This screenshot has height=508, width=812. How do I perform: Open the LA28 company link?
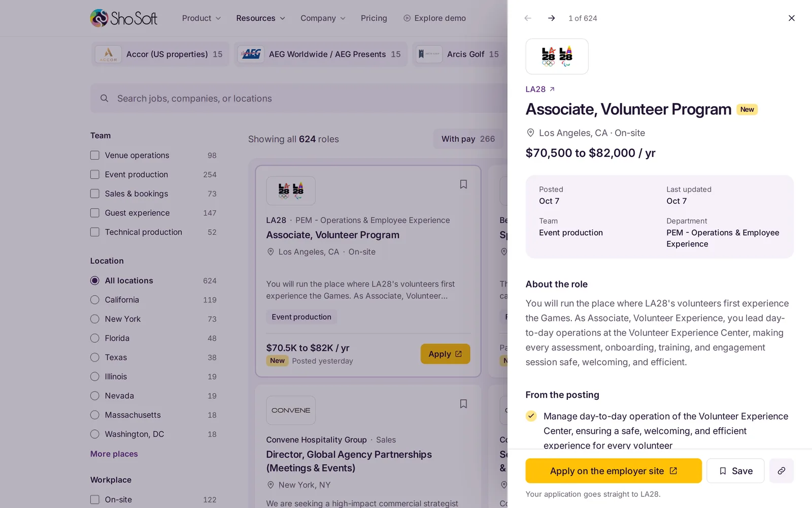click(540, 89)
